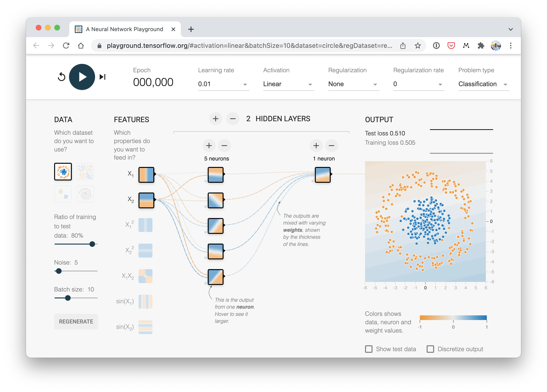Enable Show test data
547x392 pixels.
pyautogui.click(x=369, y=349)
